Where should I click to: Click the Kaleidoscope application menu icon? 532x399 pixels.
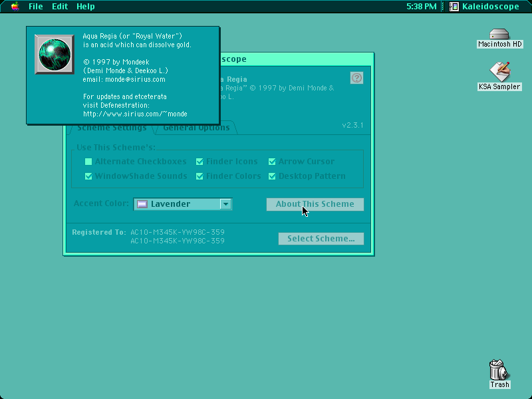[454, 7]
